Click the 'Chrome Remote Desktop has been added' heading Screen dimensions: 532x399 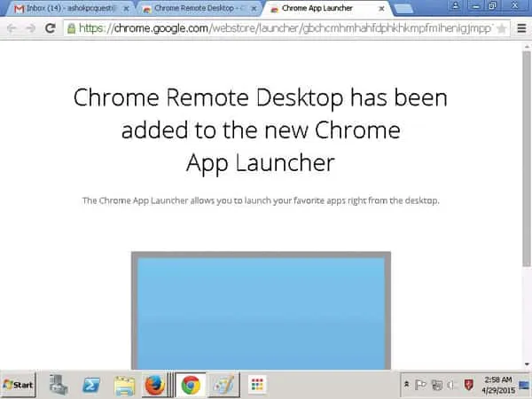[x=261, y=130]
